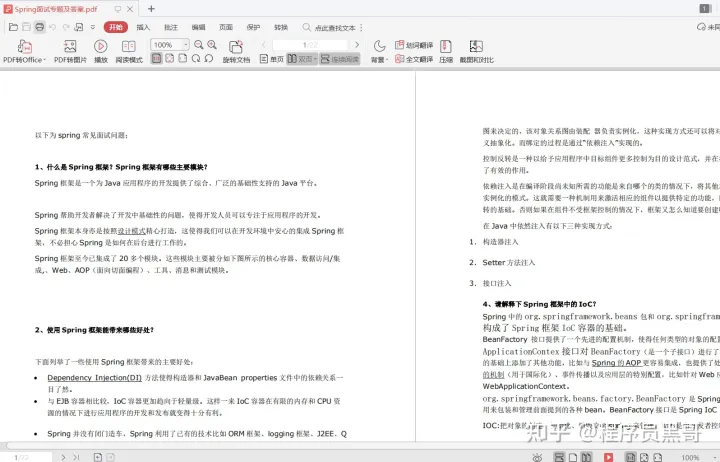Undo the last action
The image size is (720, 462).
52,27
